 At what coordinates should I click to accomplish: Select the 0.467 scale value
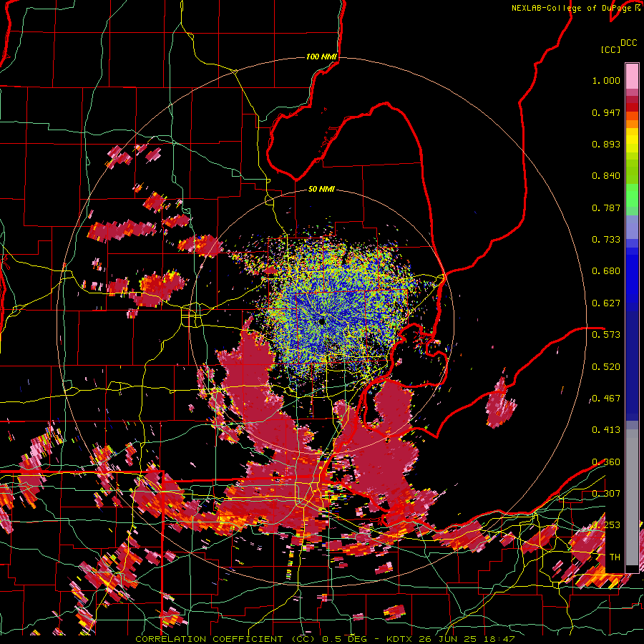coord(606,399)
